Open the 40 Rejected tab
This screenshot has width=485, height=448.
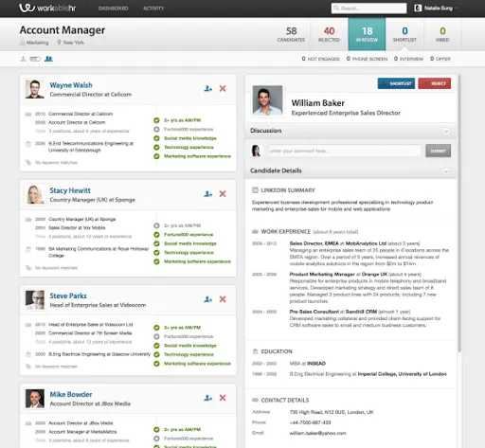pos(329,34)
